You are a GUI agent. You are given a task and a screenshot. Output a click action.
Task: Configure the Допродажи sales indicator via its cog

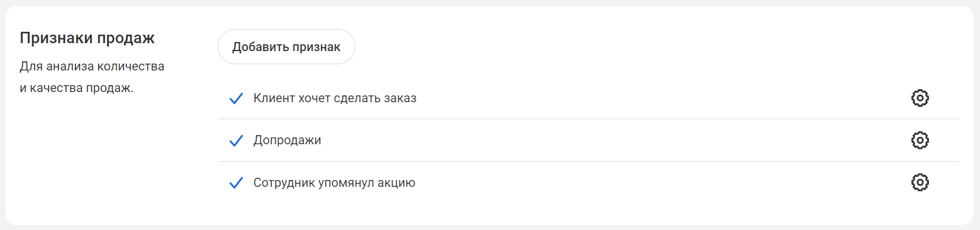tap(919, 140)
